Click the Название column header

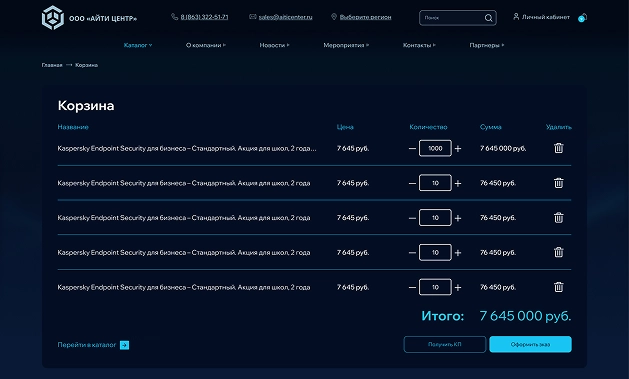click(73, 127)
